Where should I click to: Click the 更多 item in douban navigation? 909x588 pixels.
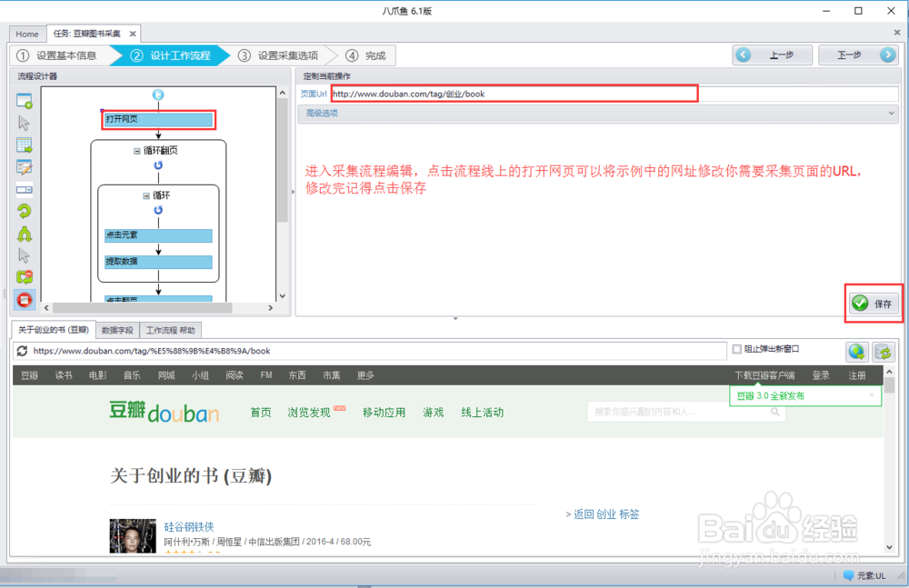click(365, 375)
